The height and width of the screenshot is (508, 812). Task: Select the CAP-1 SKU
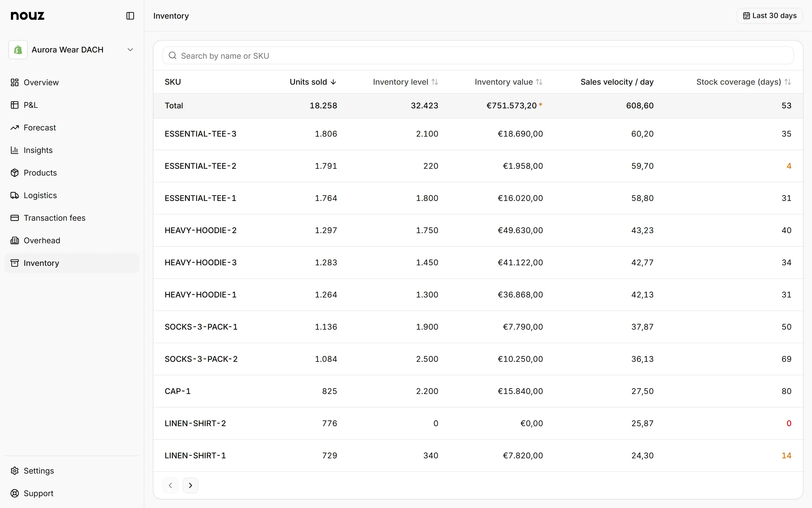click(x=178, y=391)
